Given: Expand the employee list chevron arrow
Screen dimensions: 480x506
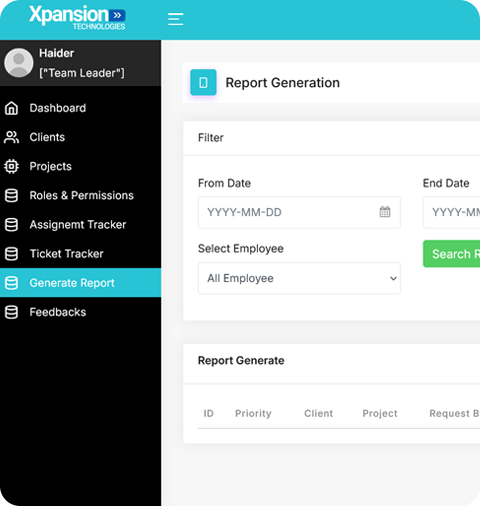Looking at the screenshot, I should tap(393, 278).
